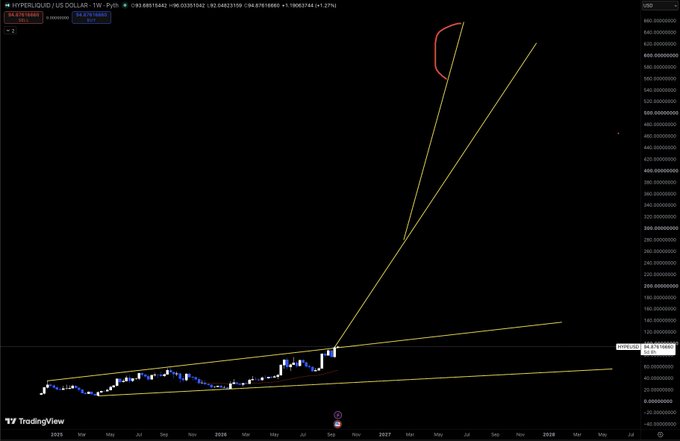The image size is (680, 441).
Task: Click the green market status dot
Action: click(x=125, y=6)
